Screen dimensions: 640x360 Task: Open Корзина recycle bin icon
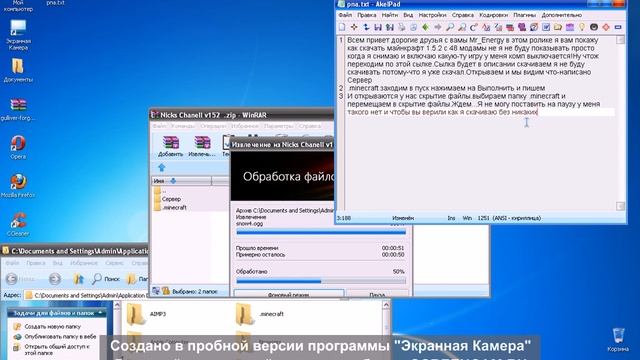tap(618, 340)
